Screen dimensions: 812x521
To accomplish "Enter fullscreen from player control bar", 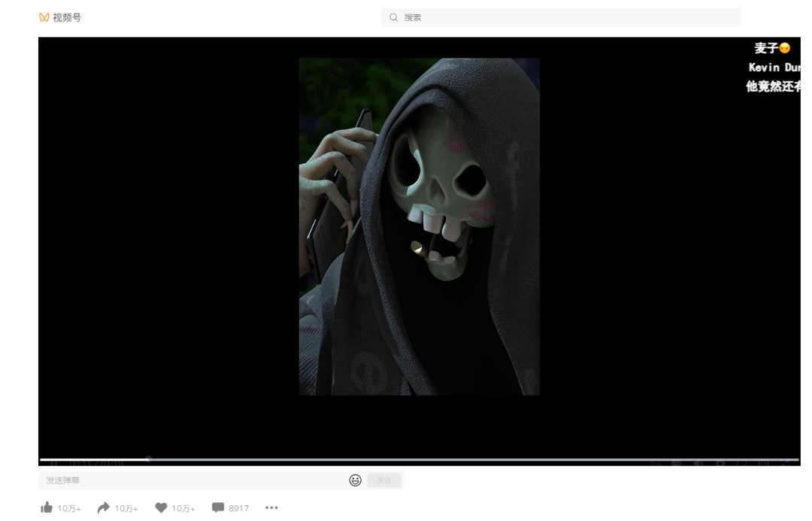I will [x=786, y=463].
